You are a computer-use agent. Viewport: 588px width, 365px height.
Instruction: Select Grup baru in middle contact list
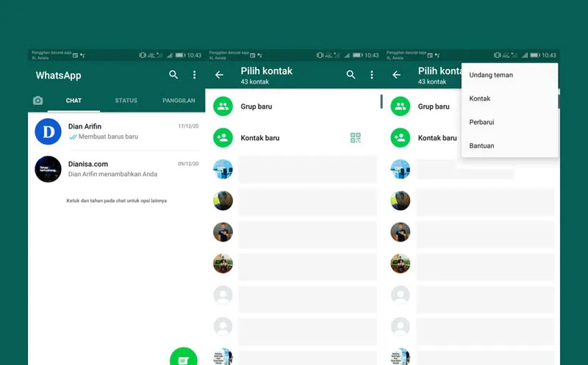coord(257,106)
